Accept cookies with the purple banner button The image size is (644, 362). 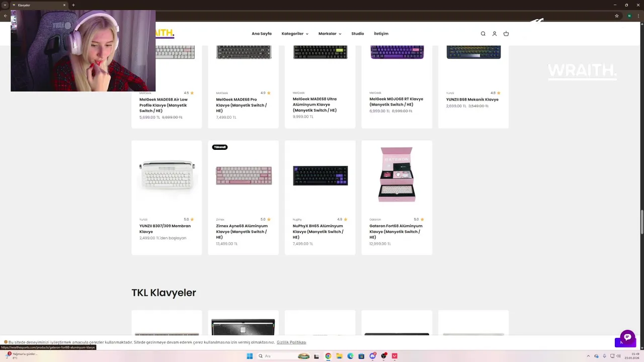[625, 343]
